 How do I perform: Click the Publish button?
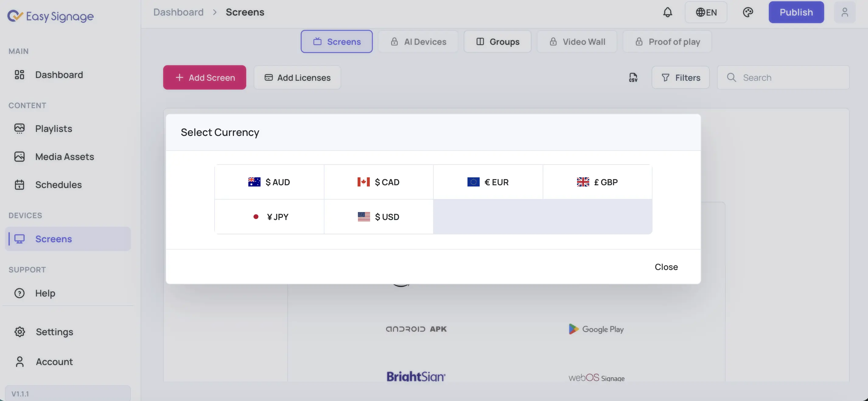click(x=796, y=12)
